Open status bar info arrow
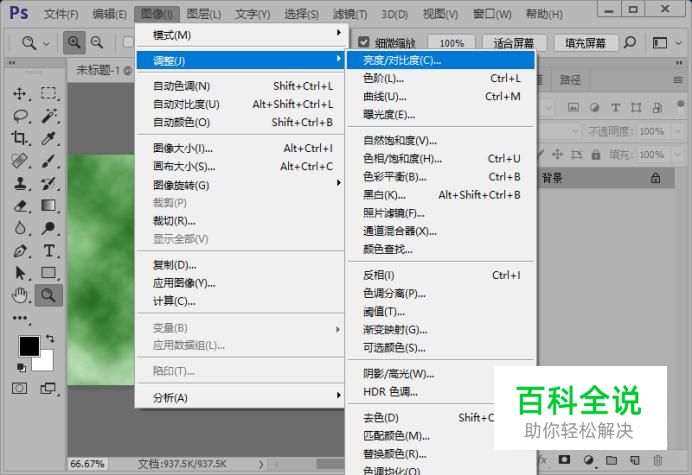 click(x=261, y=464)
